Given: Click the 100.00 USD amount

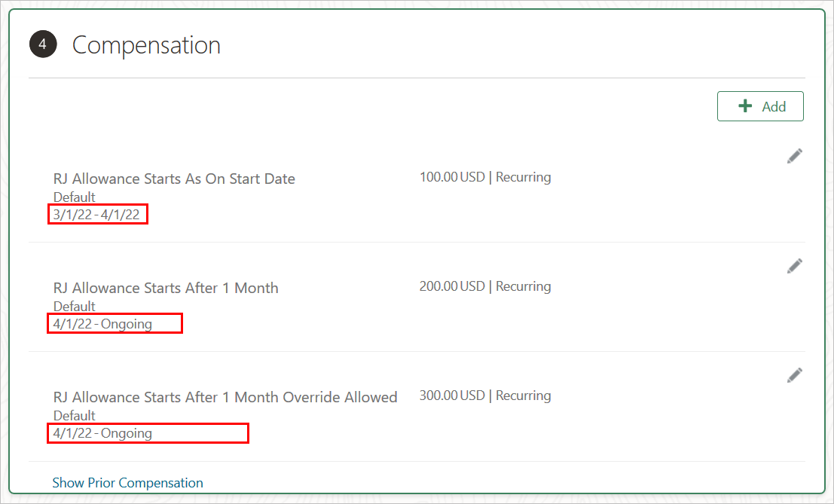Looking at the screenshot, I should click(x=452, y=177).
